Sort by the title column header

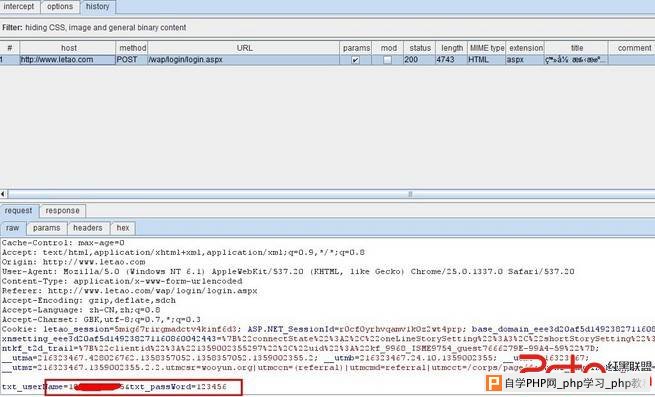click(576, 48)
